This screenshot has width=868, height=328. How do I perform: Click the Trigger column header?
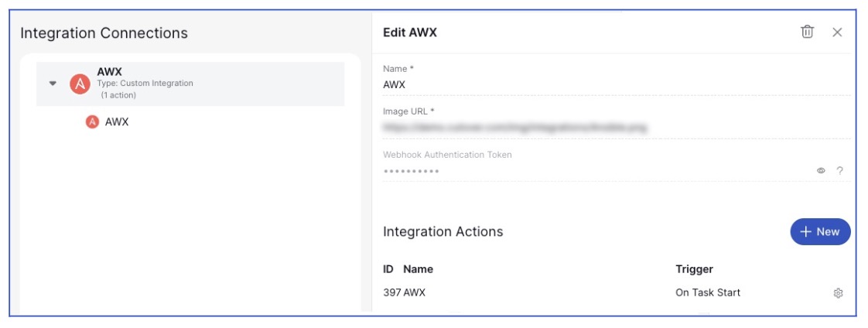pos(694,269)
